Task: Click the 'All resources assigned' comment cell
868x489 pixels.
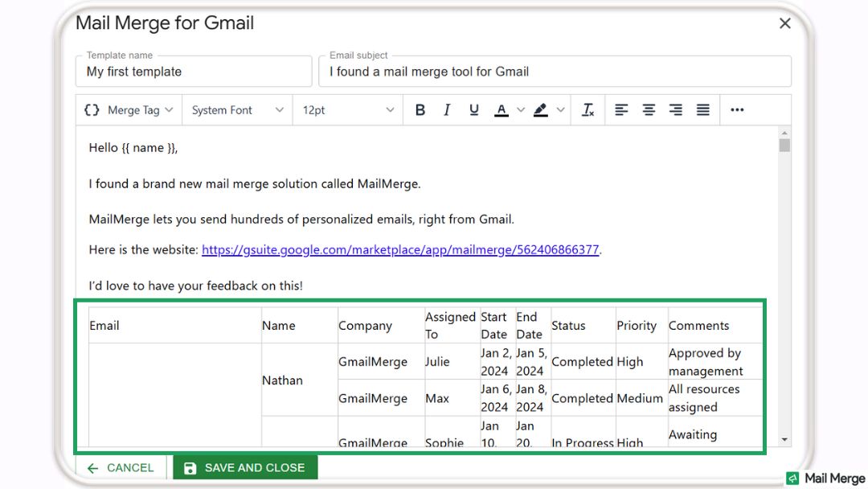Action: pos(714,398)
